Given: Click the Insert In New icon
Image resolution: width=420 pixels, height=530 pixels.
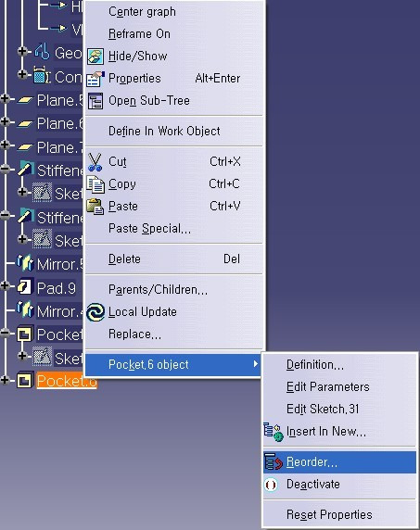Looking at the screenshot, I should [274, 432].
